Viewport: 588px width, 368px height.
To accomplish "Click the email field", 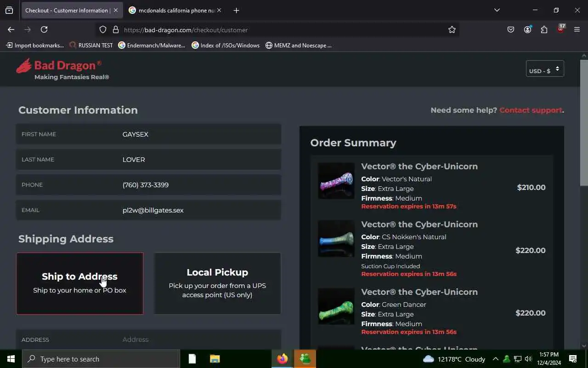I will click(148, 210).
